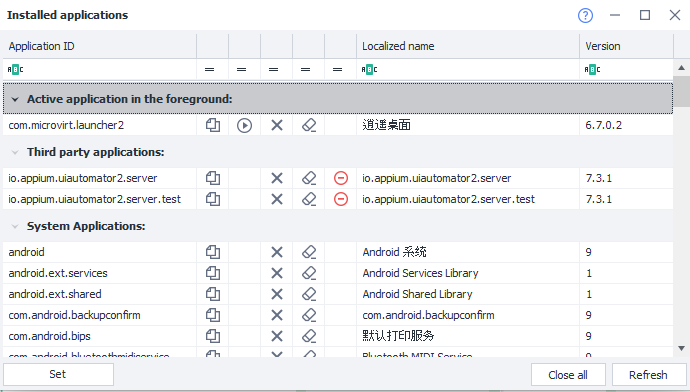Select io.appium.uiautomator2.server.test localized name cell
Screen dimensions: 690x392
pyautogui.click(x=468, y=199)
